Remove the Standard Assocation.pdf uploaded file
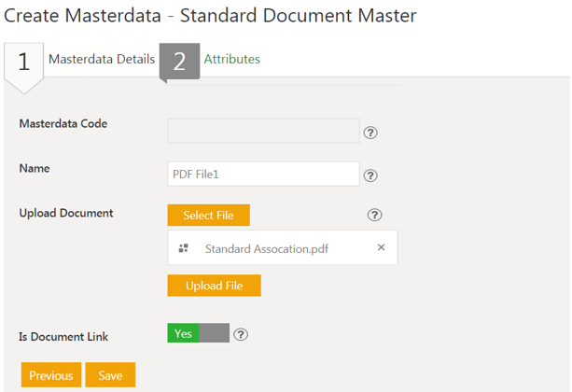Viewport: 572px width, 392px height. (x=381, y=247)
